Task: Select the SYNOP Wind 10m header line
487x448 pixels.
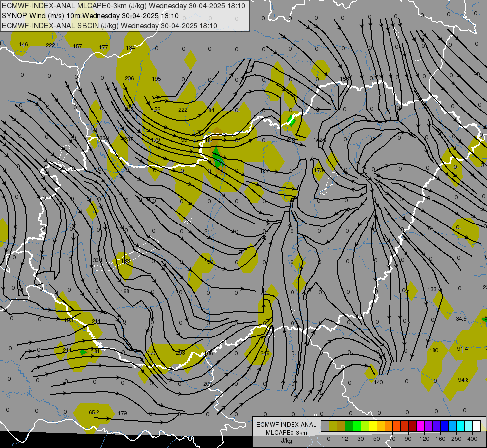Action: coord(90,16)
